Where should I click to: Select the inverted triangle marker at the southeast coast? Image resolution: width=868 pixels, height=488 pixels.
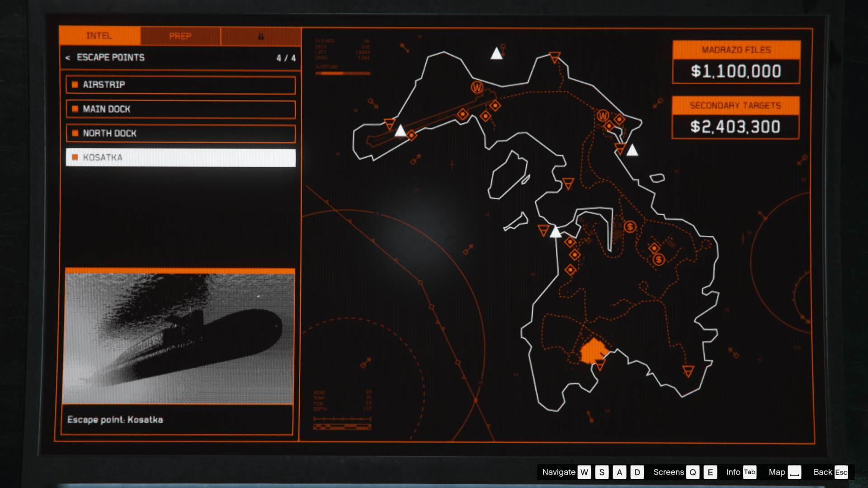pos(688,371)
